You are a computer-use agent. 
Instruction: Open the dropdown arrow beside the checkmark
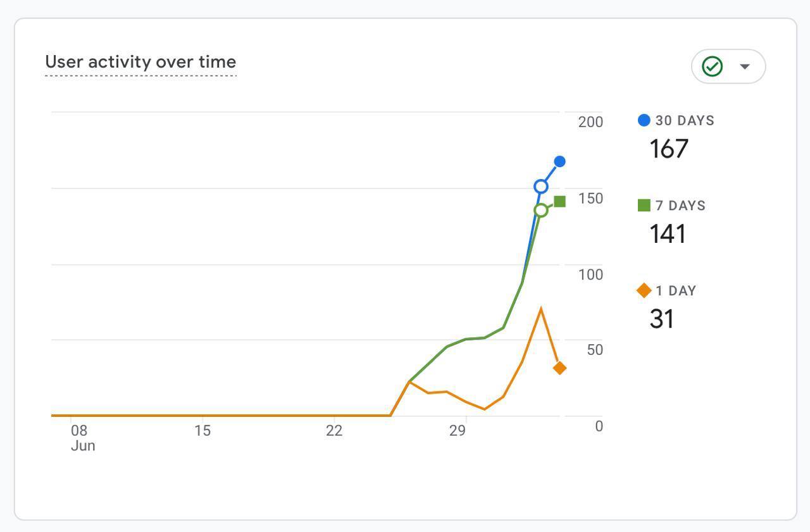tap(745, 66)
